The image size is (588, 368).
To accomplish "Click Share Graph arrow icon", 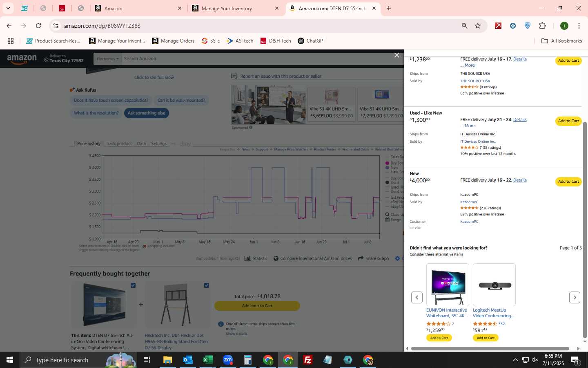I will (x=361, y=258).
